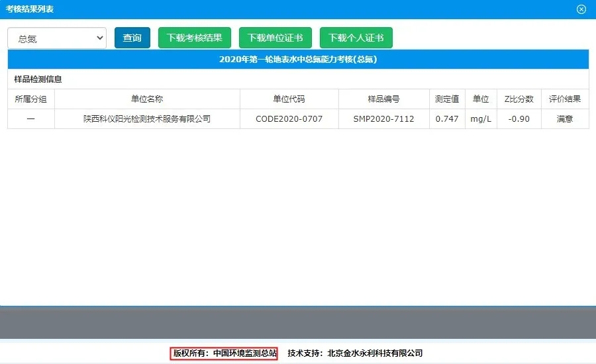Click the 测定值 column header
The image size is (596, 364).
pos(447,99)
